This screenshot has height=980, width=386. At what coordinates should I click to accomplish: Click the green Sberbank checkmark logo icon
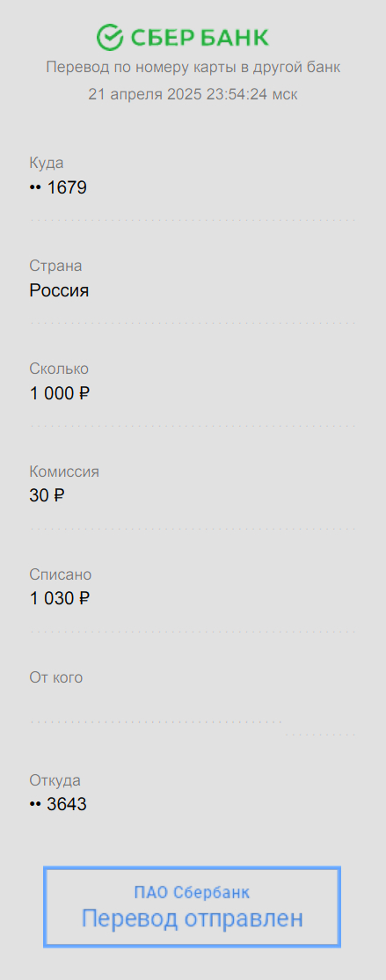[111, 38]
